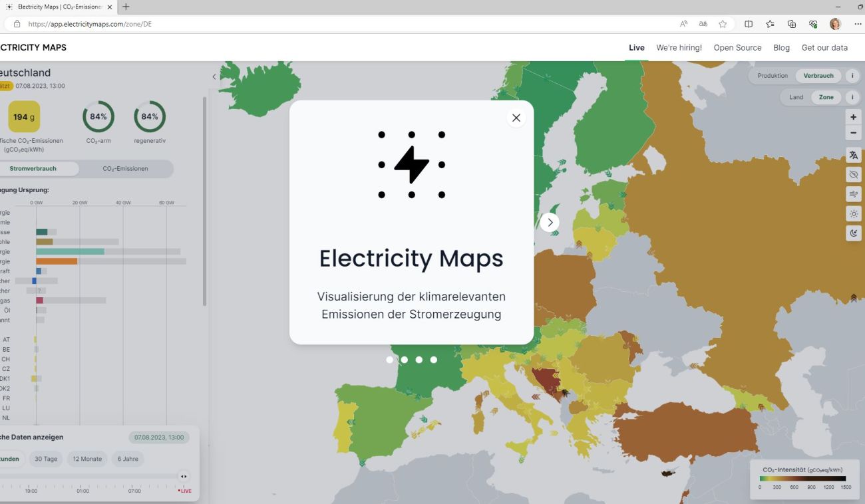Open the browser Favorites list
Screen dimensions: 865x504
(770, 24)
